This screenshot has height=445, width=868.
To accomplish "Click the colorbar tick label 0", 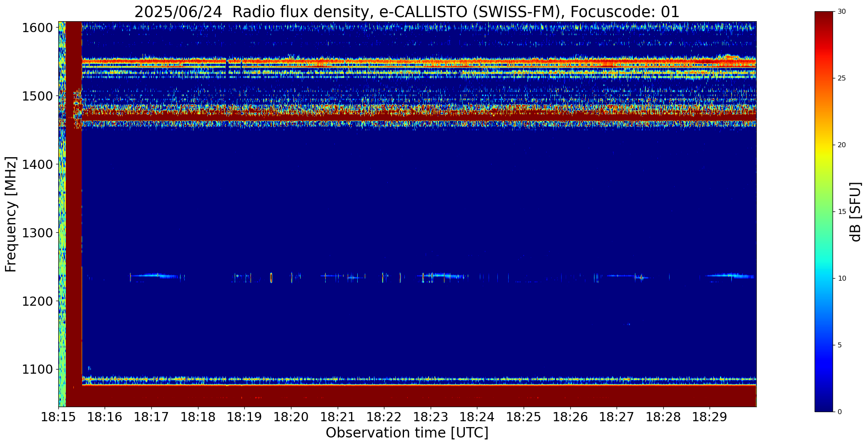I will pyautogui.click(x=840, y=412).
